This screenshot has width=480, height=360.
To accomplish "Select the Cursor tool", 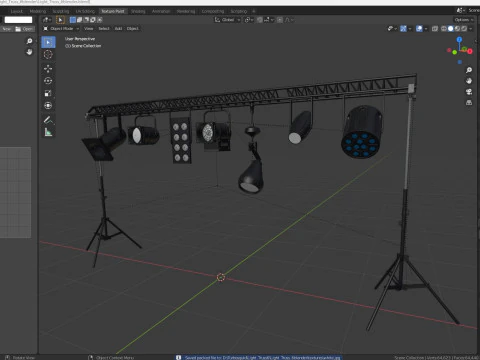I will click(x=48, y=54).
